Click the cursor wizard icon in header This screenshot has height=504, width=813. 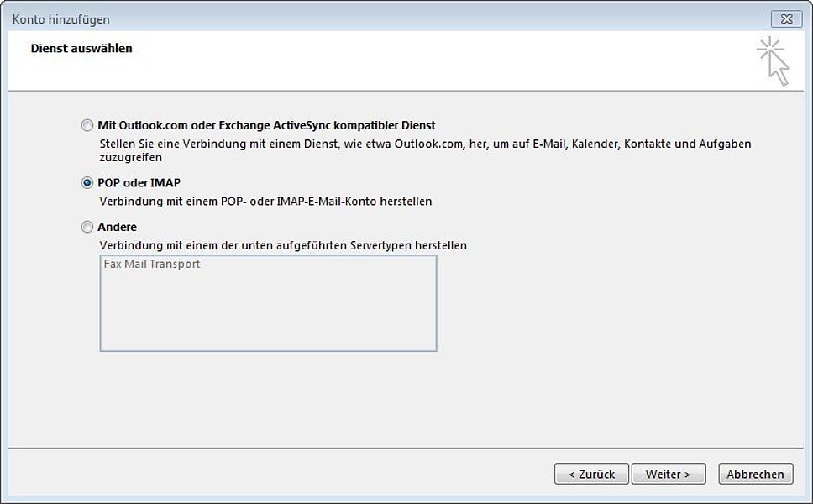tap(773, 61)
